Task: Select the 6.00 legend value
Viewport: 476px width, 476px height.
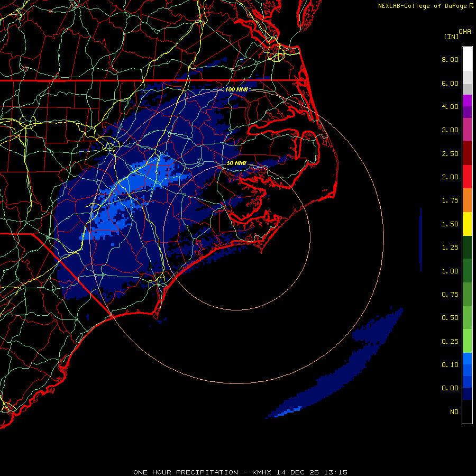Action: pyautogui.click(x=450, y=83)
